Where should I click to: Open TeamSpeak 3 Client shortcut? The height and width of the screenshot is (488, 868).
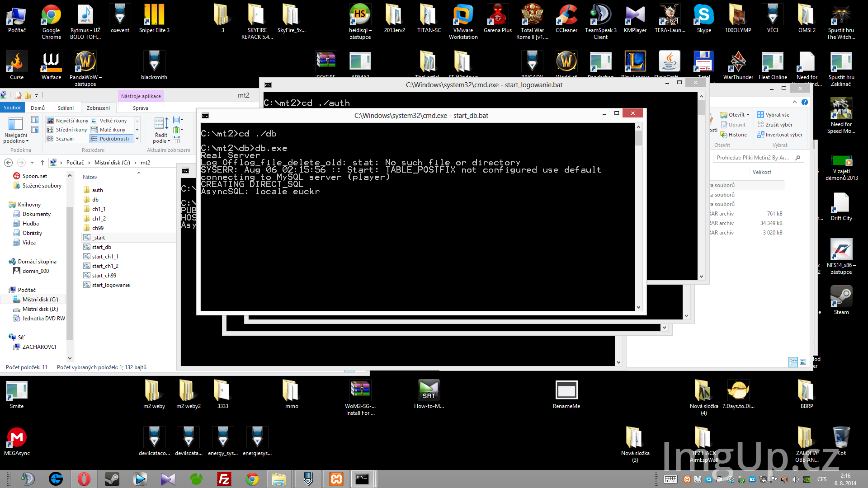click(x=601, y=21)
